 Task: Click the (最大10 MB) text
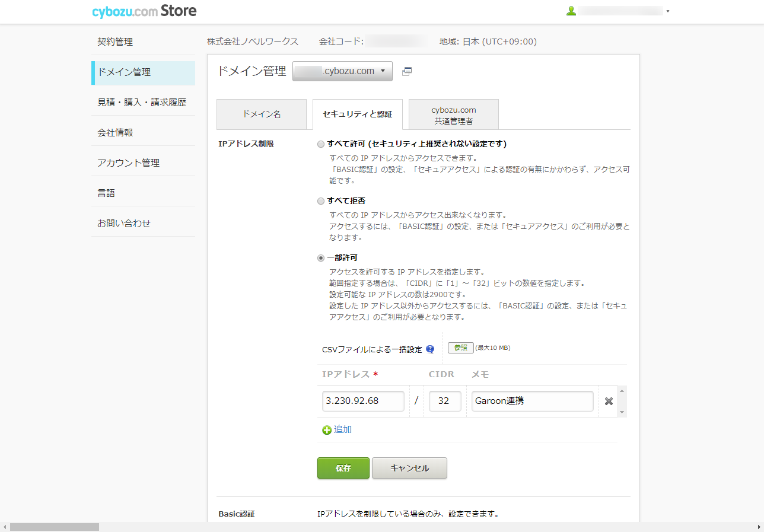tap(493, 348)
